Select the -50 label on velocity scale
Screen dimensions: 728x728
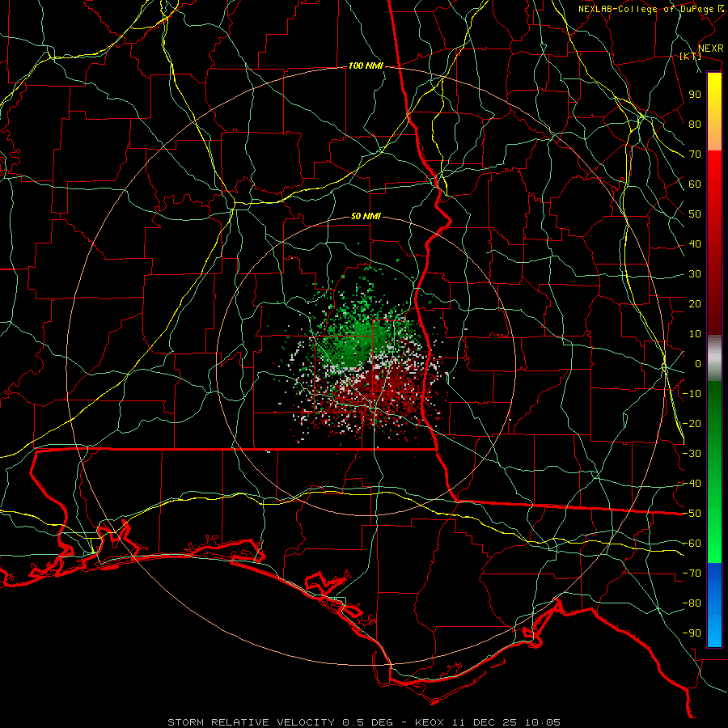[x=692, y=514]
